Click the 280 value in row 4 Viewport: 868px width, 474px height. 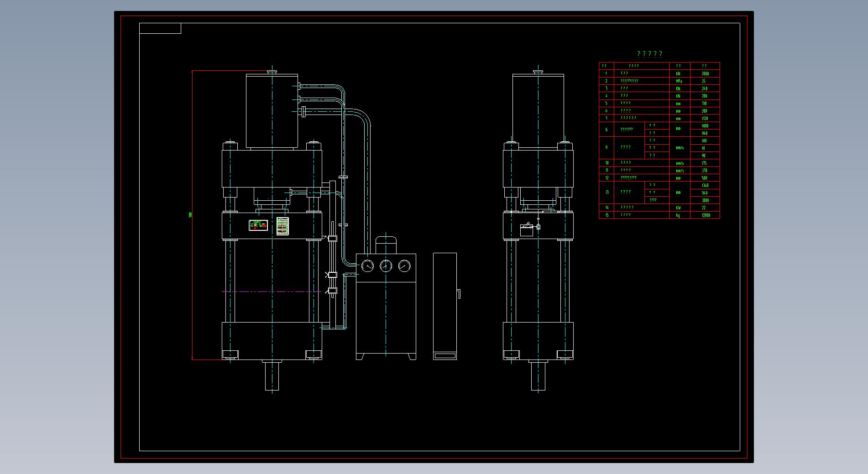click(705, 96)
